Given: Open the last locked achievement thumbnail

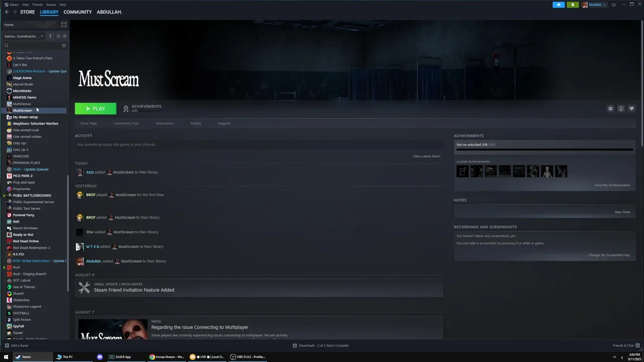Looking at the screenshot, I should click(x=561, y=171).
